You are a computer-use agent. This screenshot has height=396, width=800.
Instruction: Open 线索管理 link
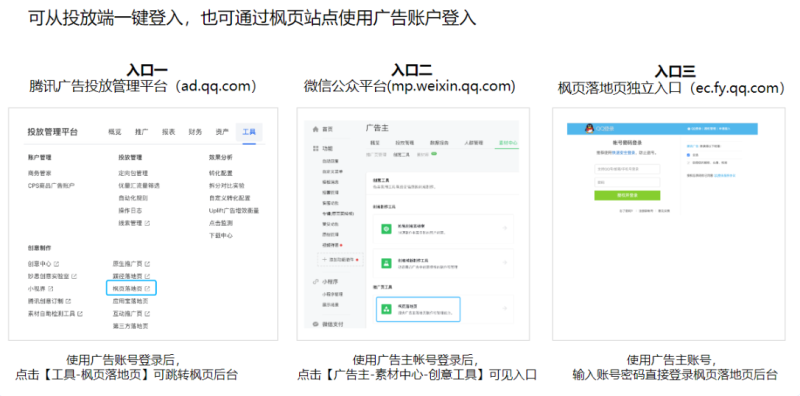pyautogui.click(x=130, y=223)
